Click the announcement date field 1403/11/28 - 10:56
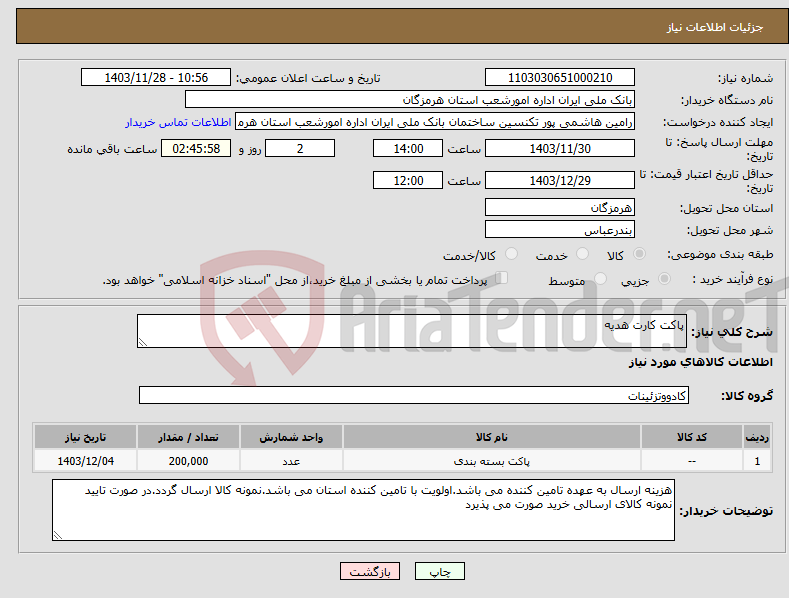 (155, 78)
